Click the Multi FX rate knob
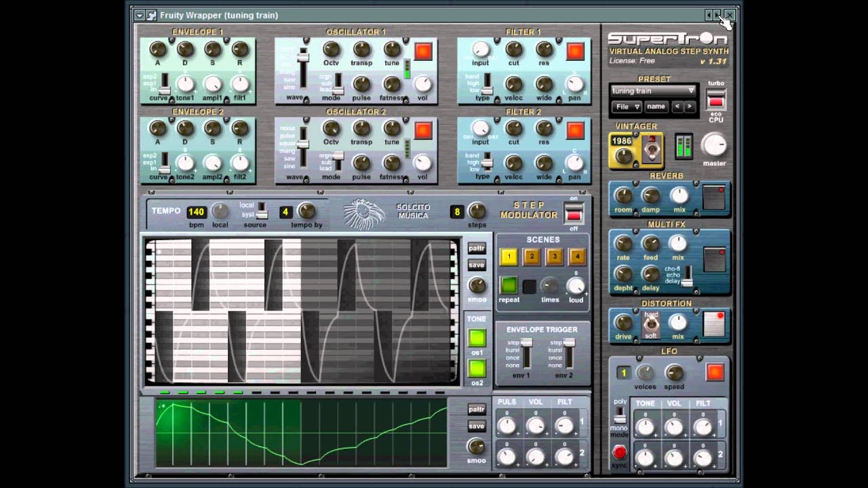Screen dimensions: 868x488 (623, 243)
